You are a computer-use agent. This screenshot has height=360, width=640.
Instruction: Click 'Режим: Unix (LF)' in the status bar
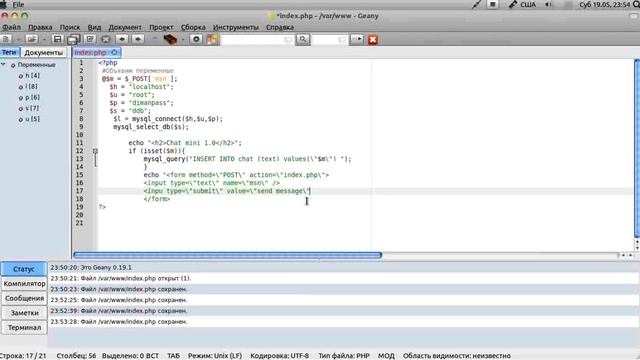point(215,356)
